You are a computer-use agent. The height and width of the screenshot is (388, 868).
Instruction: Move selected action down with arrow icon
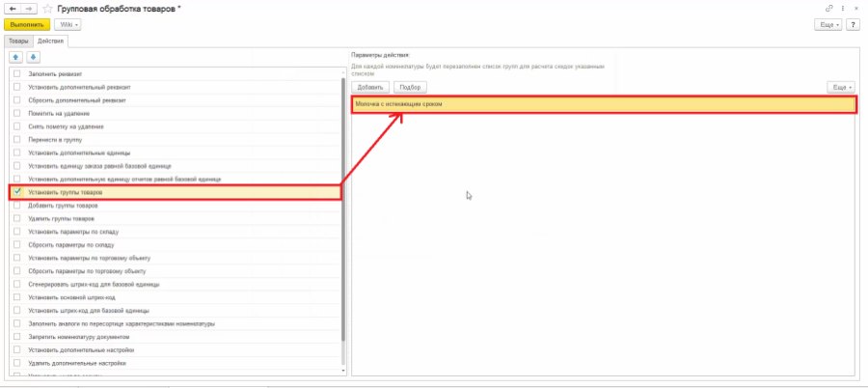34,57
